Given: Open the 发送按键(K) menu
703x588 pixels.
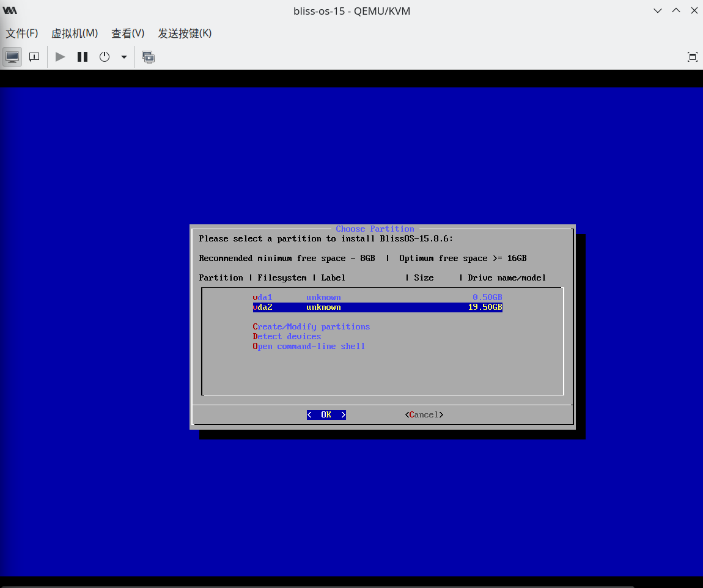Looking at the screenshot, I should pyautogui.click(x=185, y=33).
